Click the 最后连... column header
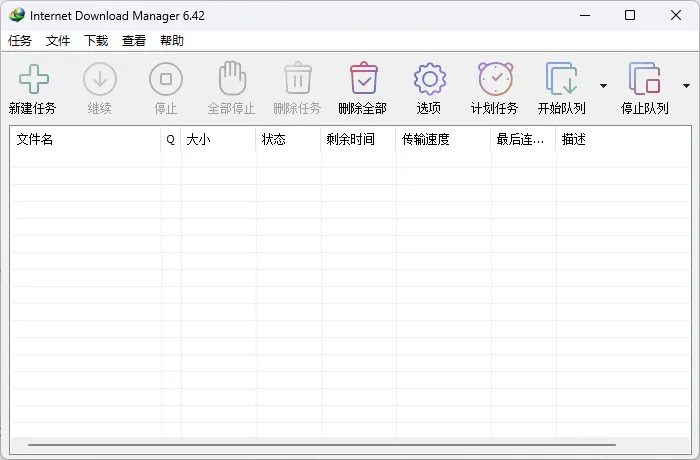This screenshot has height=460, width=700. (x=523, y=139)
